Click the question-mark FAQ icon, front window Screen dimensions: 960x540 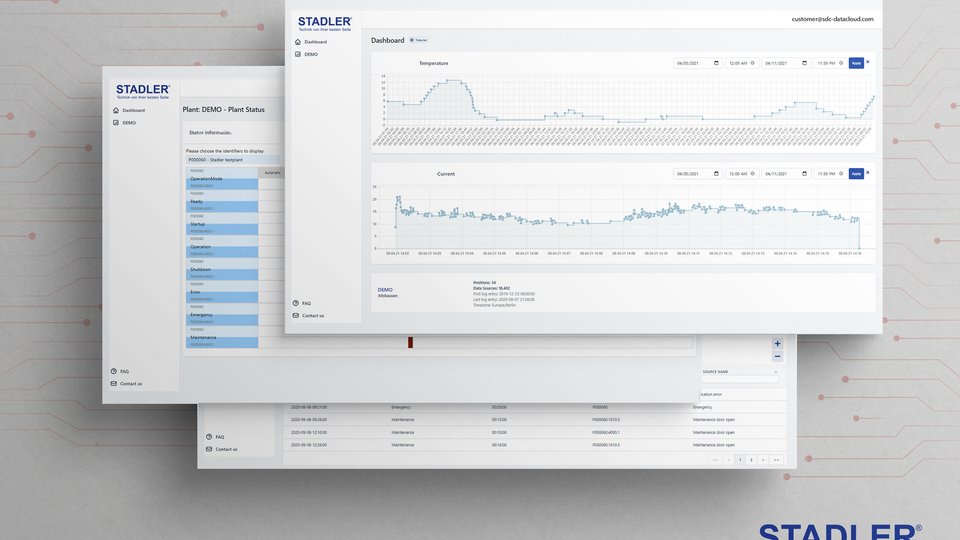tap(296, 303)
